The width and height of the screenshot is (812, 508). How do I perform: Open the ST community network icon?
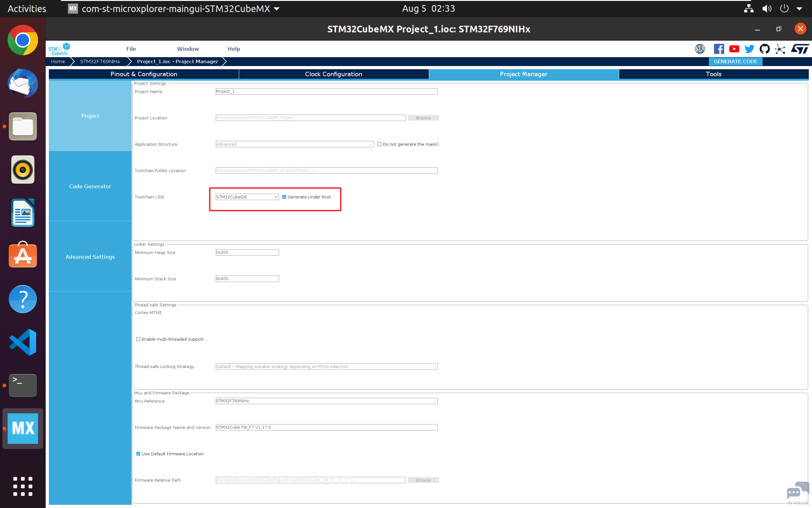[x=780, y=49]
